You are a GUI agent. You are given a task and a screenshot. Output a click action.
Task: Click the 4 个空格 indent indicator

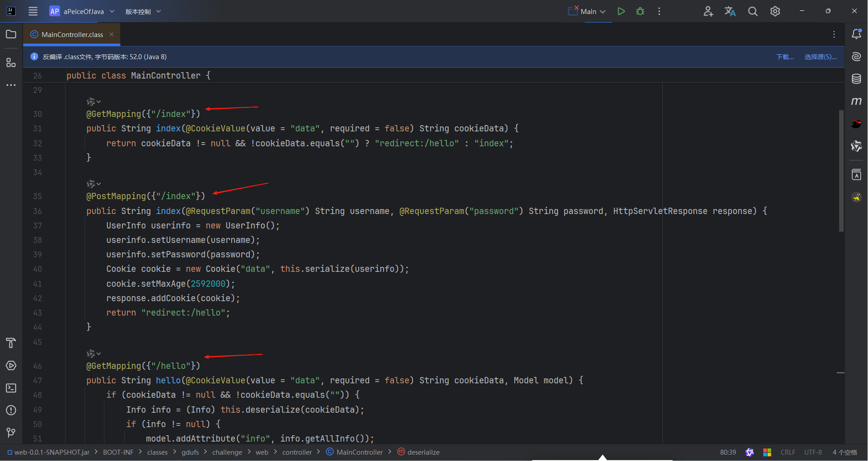845,452
